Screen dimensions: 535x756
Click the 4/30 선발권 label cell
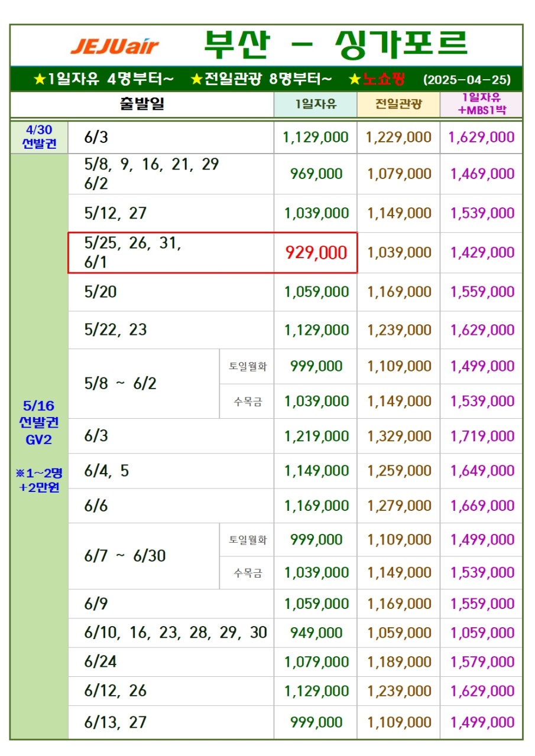click(x=39, y=137)
